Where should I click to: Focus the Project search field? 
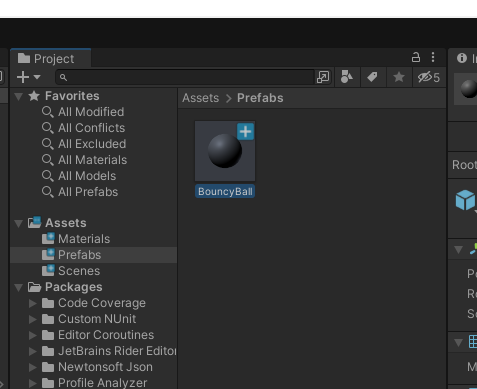[185, 77]
